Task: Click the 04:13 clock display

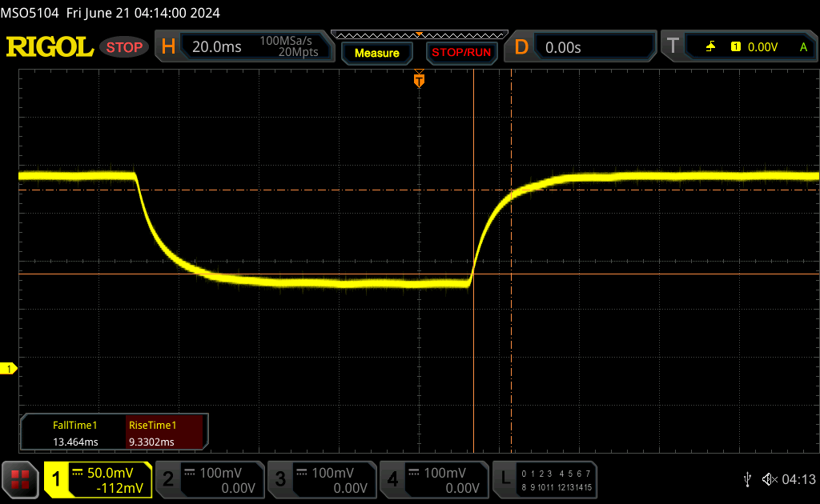Action: 798,479
